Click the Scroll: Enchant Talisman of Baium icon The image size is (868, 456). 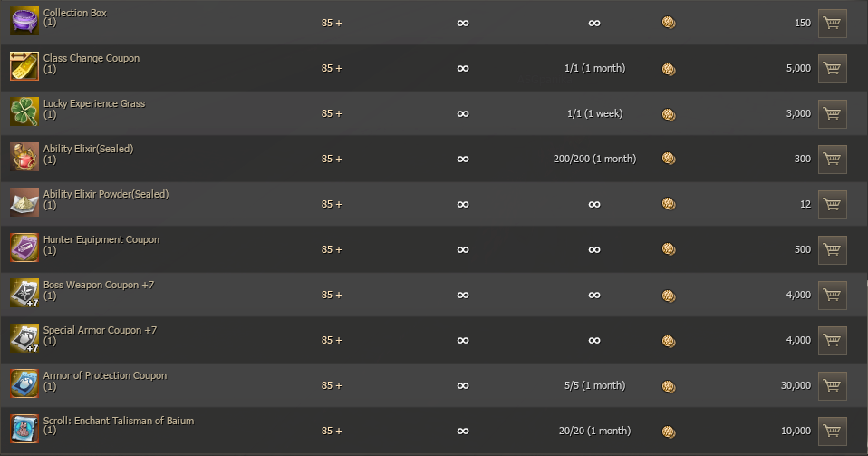click(x=24, y=430)
